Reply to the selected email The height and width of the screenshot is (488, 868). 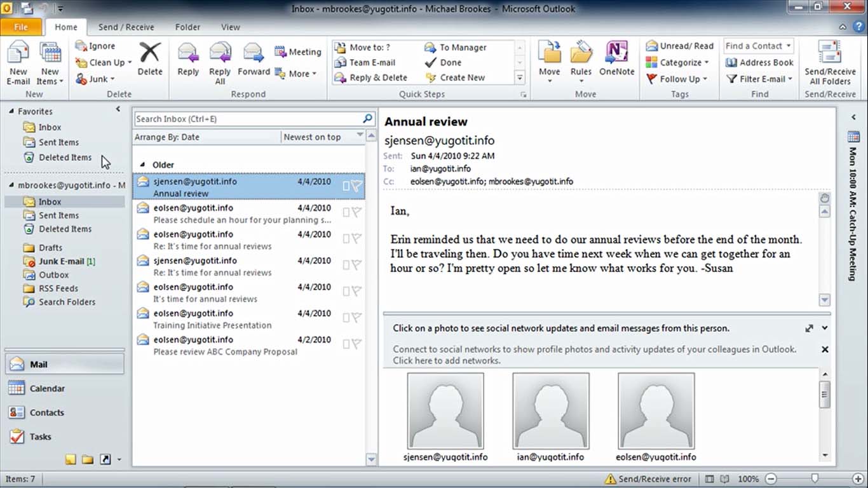(188, 58)
